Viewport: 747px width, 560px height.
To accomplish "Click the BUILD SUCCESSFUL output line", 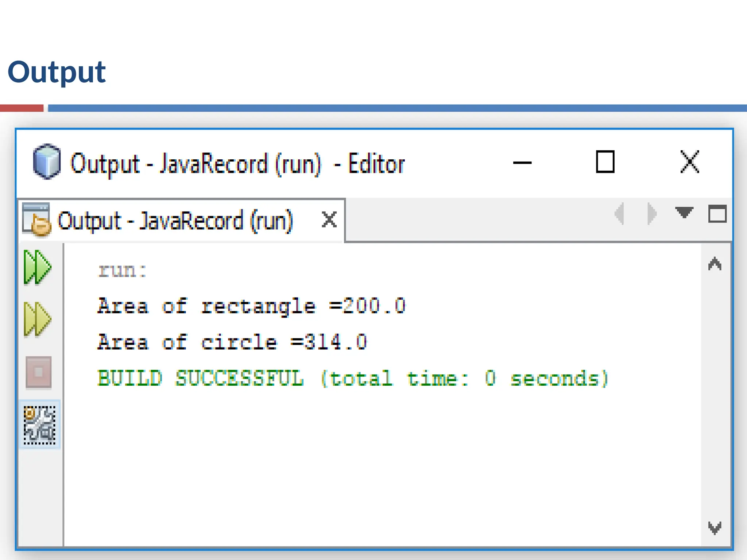I will pyautogui.click(x=352, y=378).
